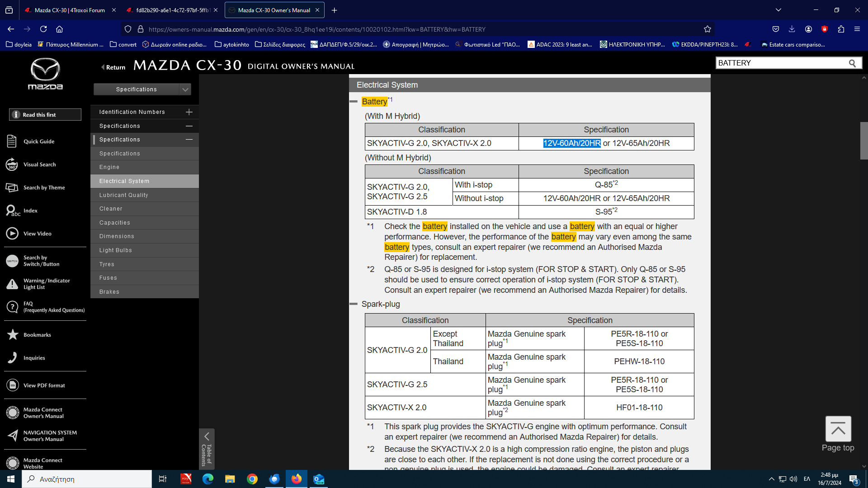Open Quick Guide from sidebar

pos(31,141)
